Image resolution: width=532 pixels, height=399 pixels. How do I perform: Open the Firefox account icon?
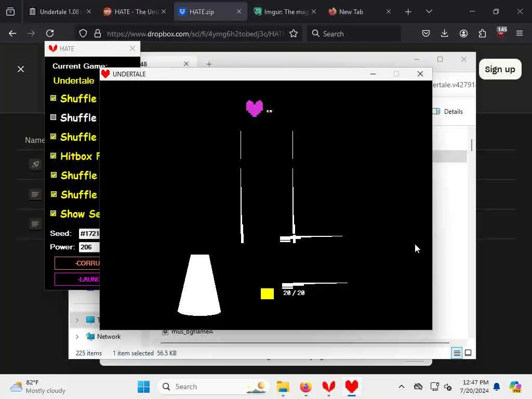[x=463, y=33]
